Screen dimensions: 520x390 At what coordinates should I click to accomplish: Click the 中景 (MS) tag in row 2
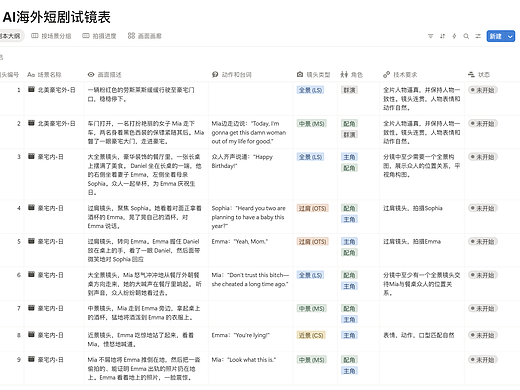click(312, 124)
